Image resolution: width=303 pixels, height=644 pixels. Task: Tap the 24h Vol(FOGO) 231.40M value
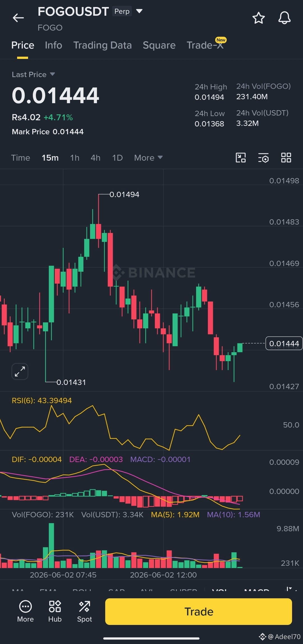tap(252, 97)
